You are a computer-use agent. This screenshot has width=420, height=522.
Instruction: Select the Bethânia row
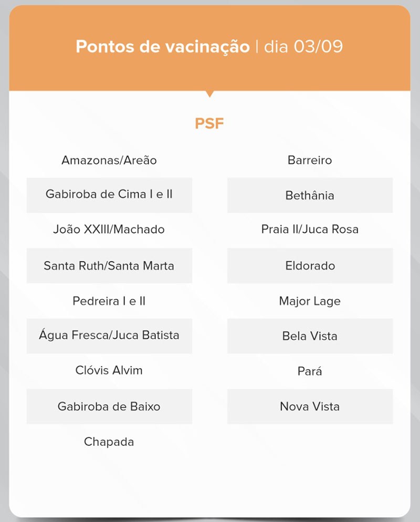(x=310, y=195)
